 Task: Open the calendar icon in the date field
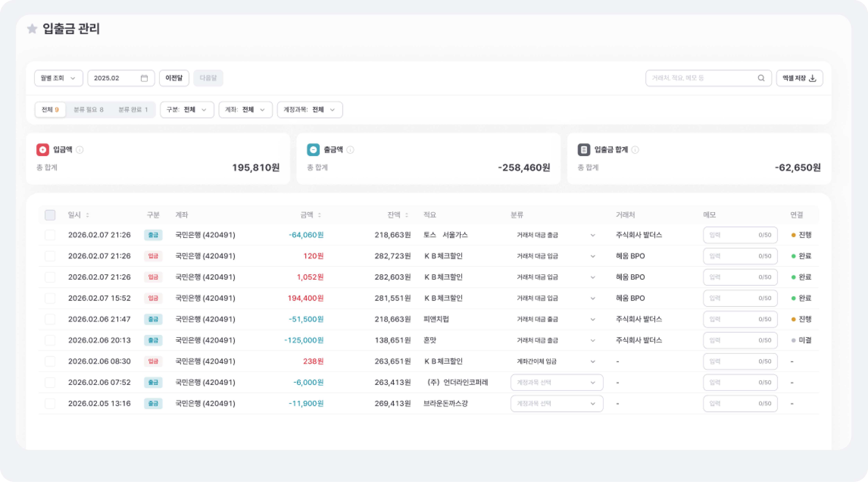pos(144,78)
